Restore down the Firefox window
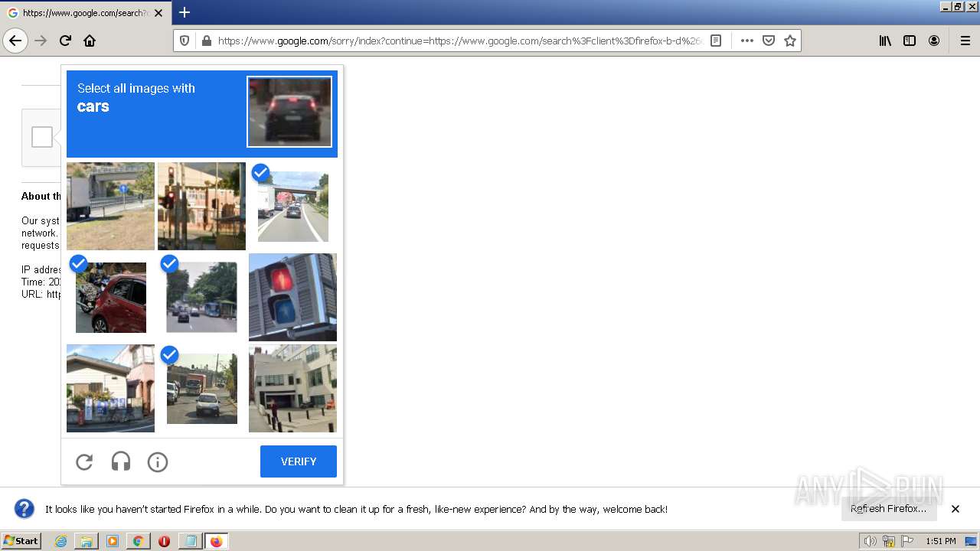The width and height of the screenshot is (980, 551). tap(958, 6)
